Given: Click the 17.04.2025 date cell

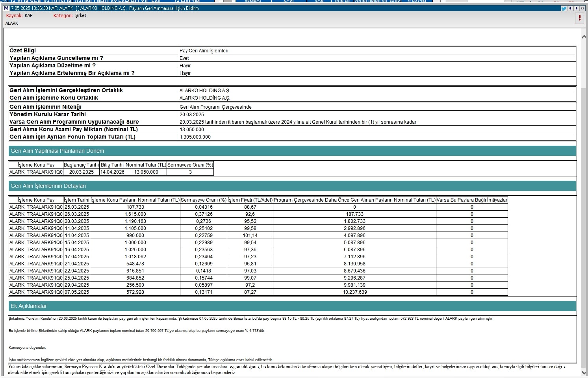Looking at the screenshot, I should [x=77, y=257].
